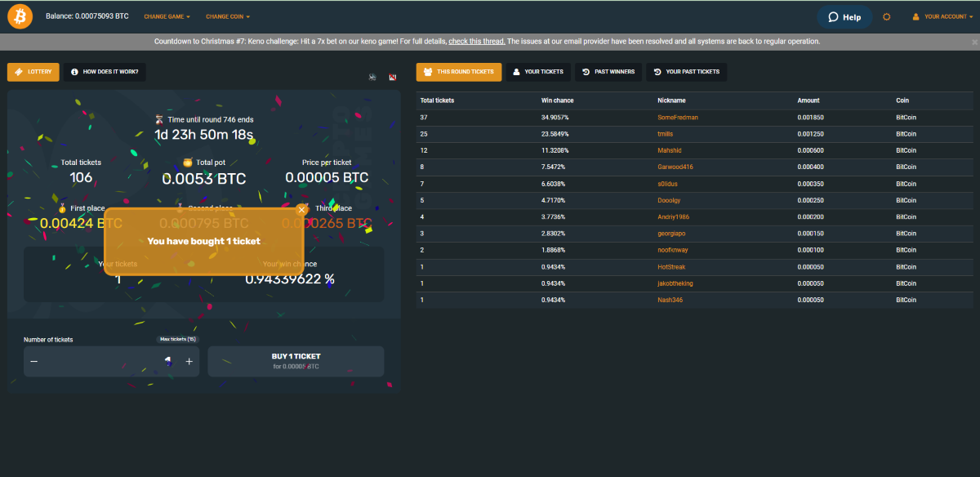Screen dimensions: 980x477
Task: Click the Nash346 nickname
Action: (670, 300)
